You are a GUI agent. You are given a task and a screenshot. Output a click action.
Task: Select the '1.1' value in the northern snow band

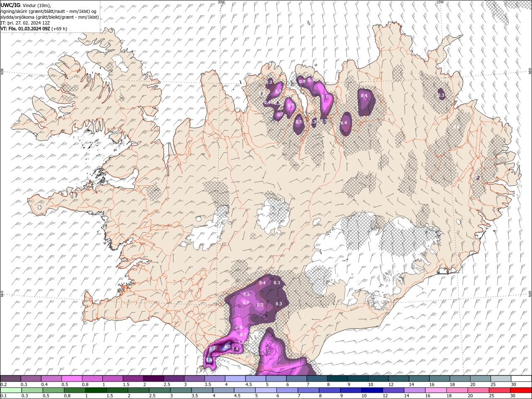pos(325,97)
